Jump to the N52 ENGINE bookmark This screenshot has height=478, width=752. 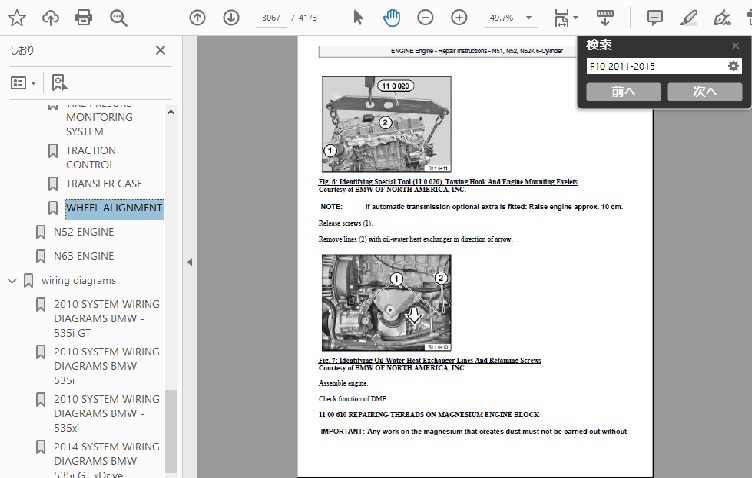pos(84,232)
